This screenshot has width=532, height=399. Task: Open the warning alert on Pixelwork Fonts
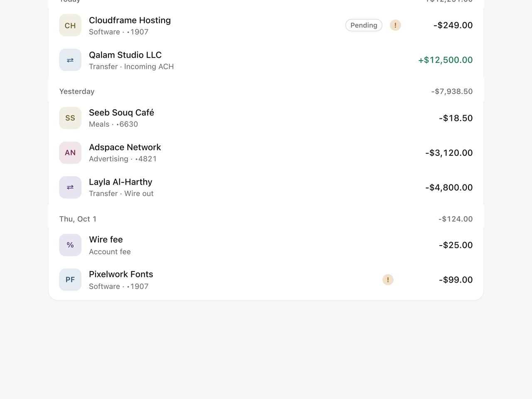(388, 280)
